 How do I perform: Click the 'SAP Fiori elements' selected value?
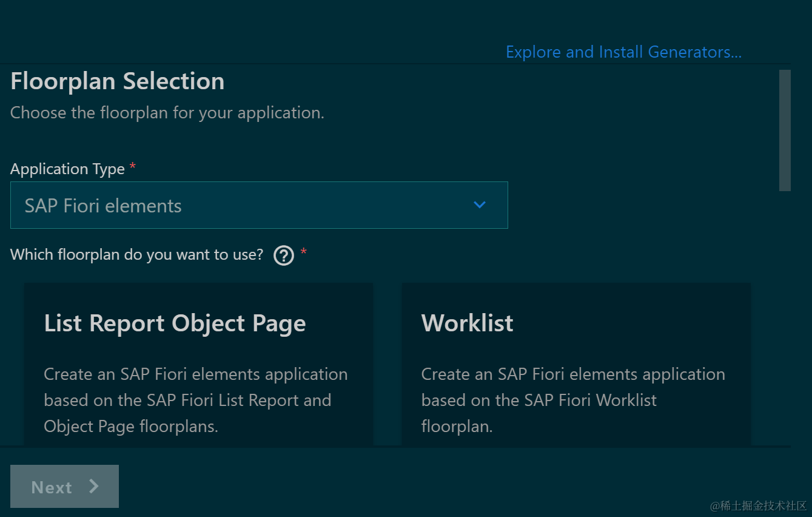click(103, 206)
